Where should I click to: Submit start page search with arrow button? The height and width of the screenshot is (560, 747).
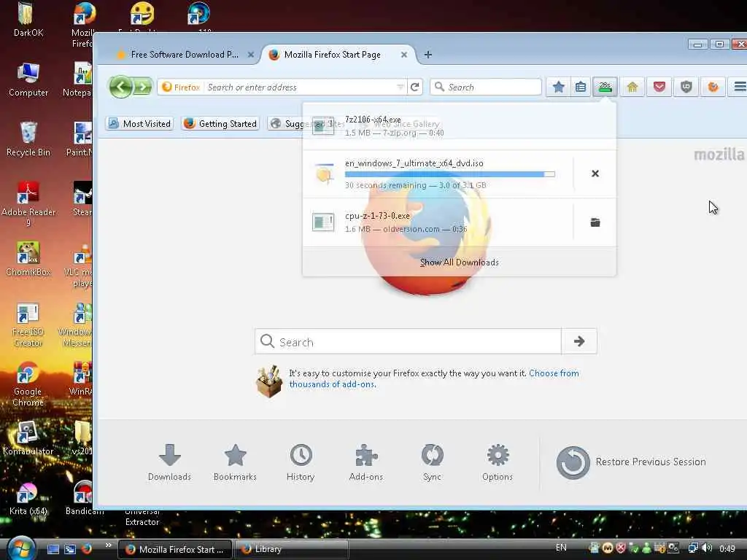pyautogui.click(x=579, y=341)
